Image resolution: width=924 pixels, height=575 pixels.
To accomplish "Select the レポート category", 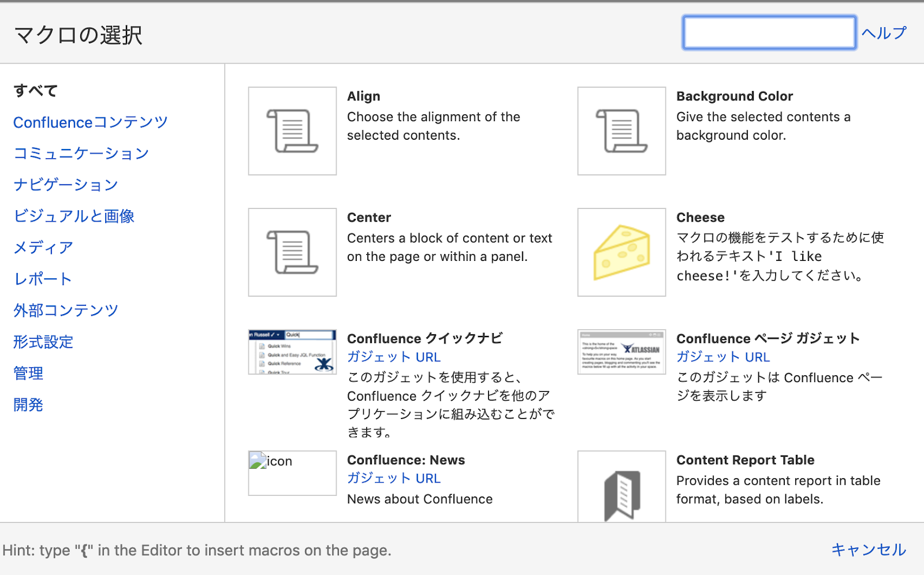I will 43,279.
